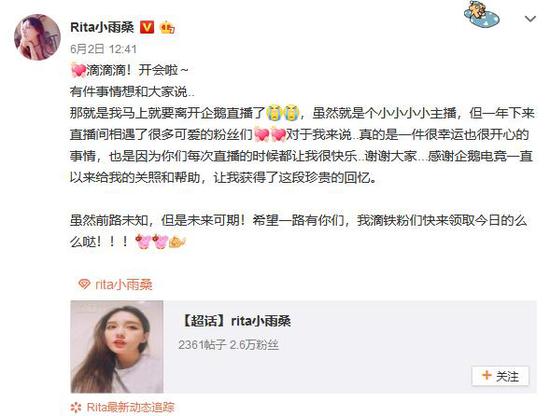Open the post options chevron menu

(x=530, y=19)
